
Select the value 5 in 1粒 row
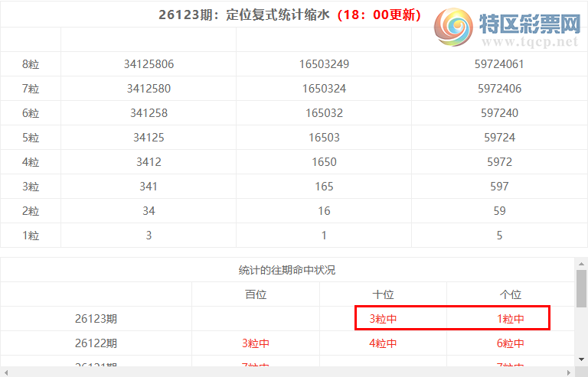tap(499, 236)
